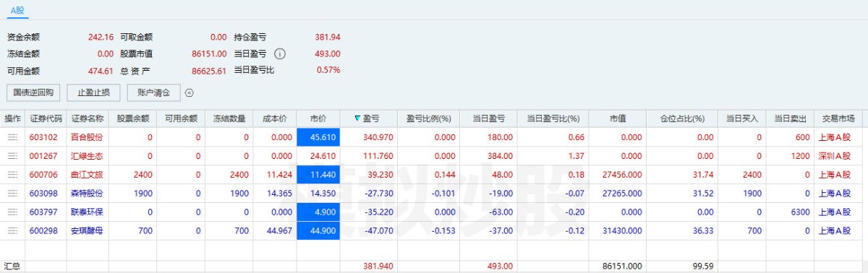Click stock code 600706 in table
Image resolution: width=868 pixels, height=273 pixels.
(45, 175)
